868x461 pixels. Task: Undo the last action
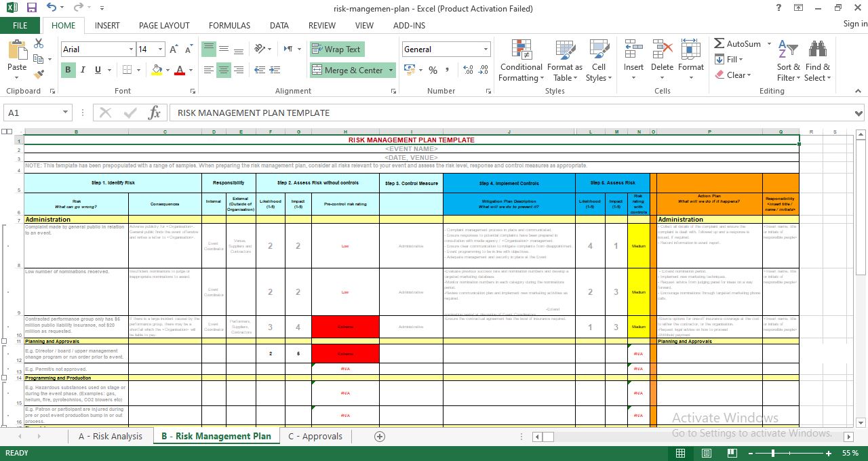point(52,8)
